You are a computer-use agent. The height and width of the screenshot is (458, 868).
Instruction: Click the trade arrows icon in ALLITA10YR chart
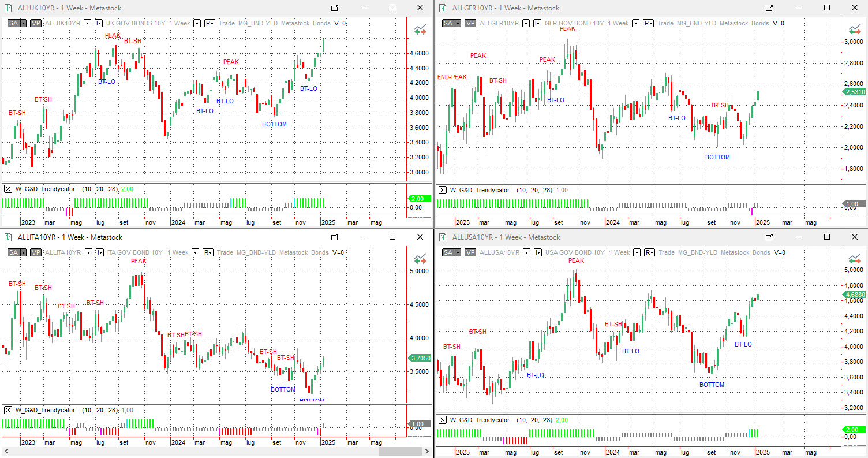[420, 259]
